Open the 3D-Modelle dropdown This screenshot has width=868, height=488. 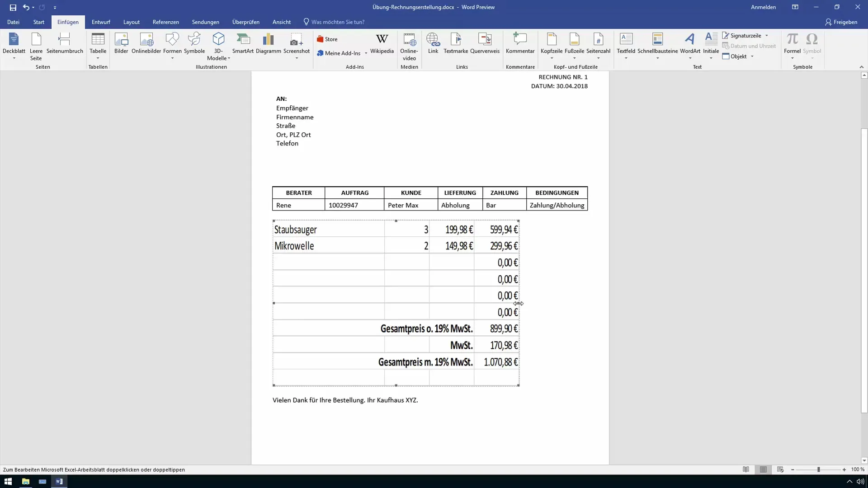(218, 46)
